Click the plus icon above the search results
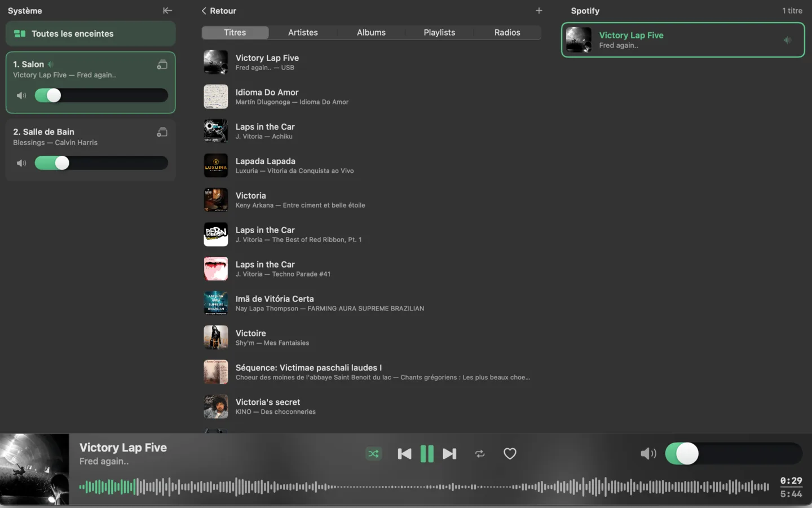 [x=539, y=11]
